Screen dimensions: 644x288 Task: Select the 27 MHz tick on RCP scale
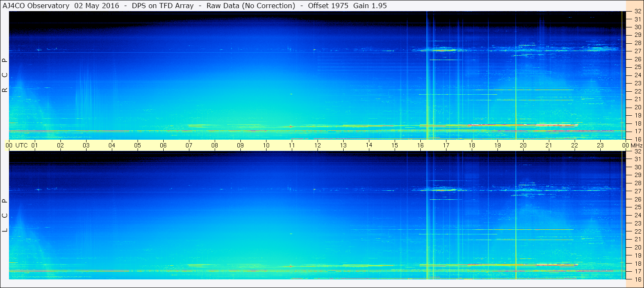637,51
